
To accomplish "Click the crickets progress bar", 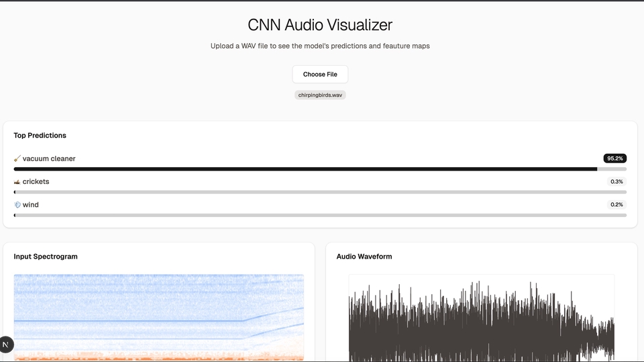I will point(320,192).
